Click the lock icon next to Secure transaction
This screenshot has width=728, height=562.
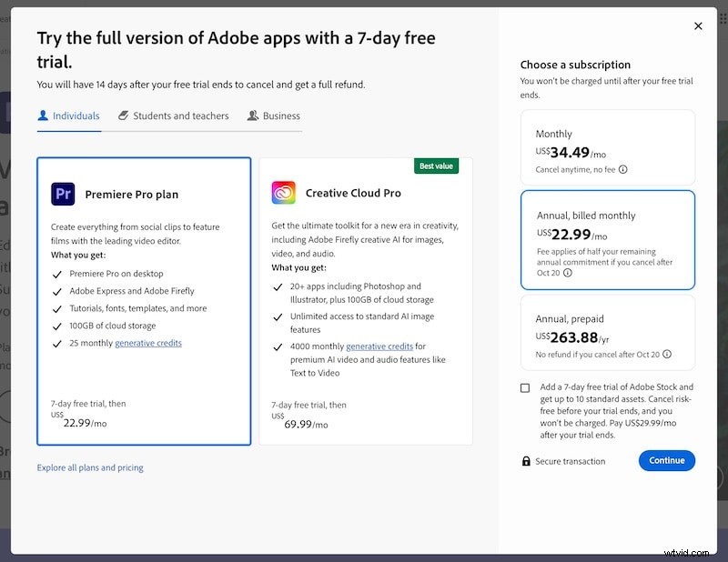click(528, 461)
